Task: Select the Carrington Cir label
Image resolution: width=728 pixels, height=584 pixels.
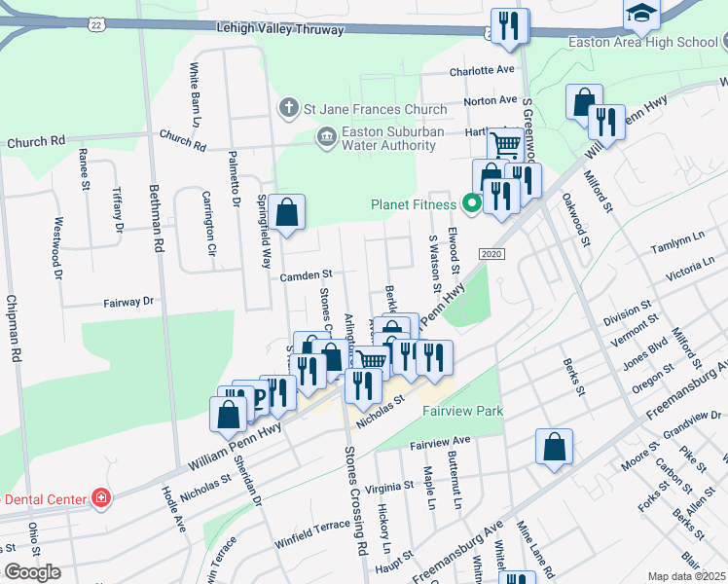Action: point(209,224)
